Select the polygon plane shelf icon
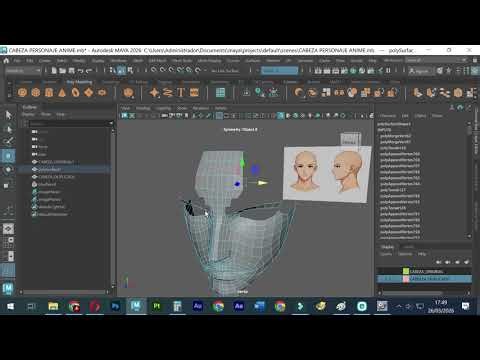The image size is (480, 360). [89, 92]
